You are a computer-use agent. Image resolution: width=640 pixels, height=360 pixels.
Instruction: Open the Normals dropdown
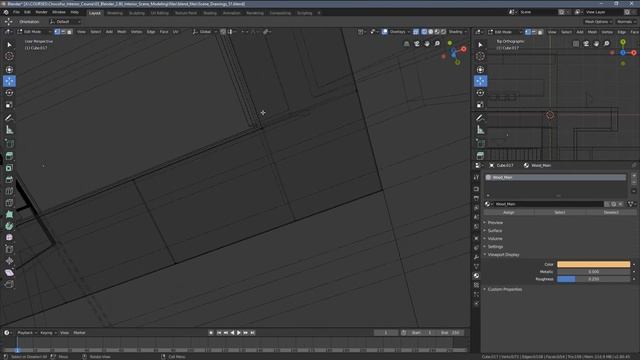click(627, 22)
